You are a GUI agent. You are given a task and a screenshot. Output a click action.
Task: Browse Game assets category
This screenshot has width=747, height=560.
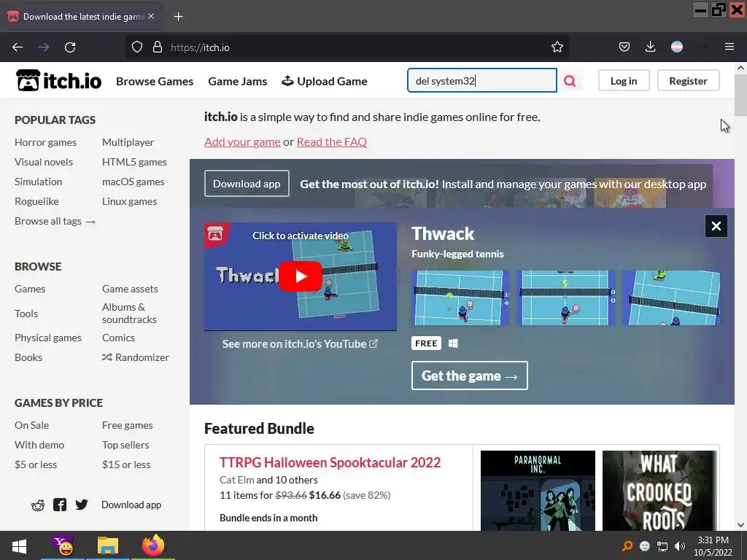point(130,289)
